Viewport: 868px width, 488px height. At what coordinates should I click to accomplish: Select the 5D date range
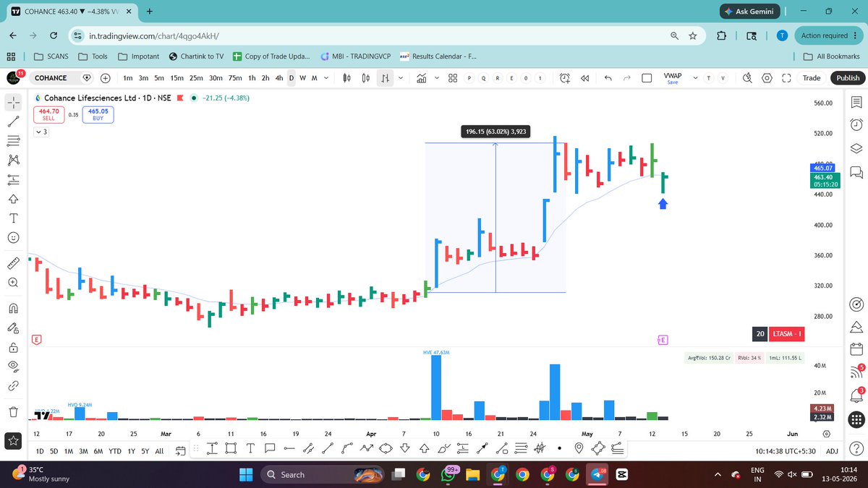(54, 450)
